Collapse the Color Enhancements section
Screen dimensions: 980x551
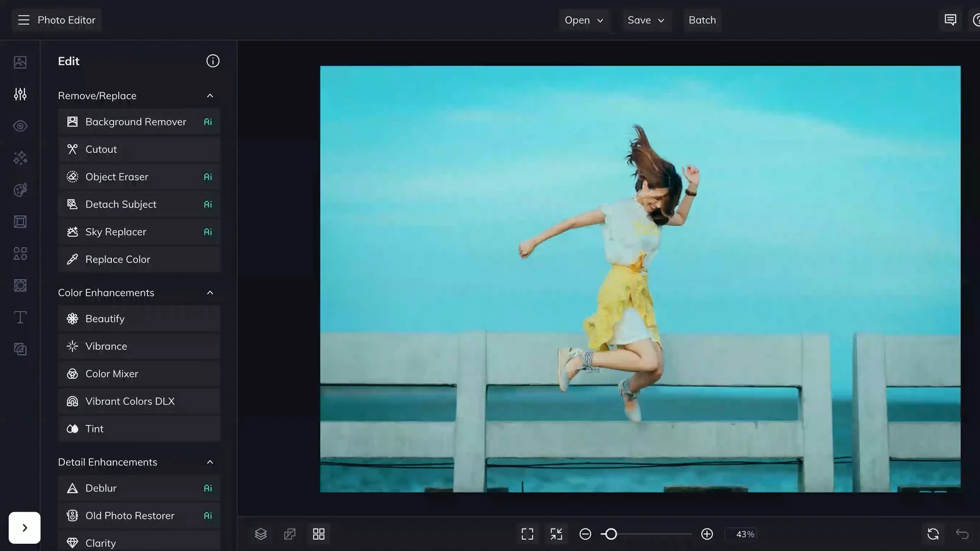click(210, 293)
